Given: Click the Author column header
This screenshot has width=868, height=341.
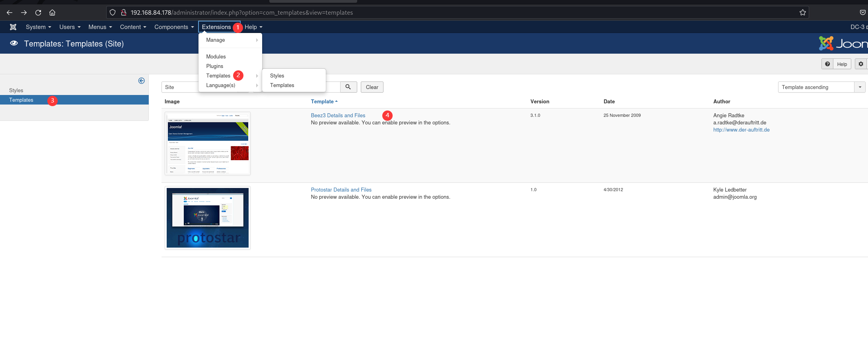Looking at the screenshot, I should point(722,102).
